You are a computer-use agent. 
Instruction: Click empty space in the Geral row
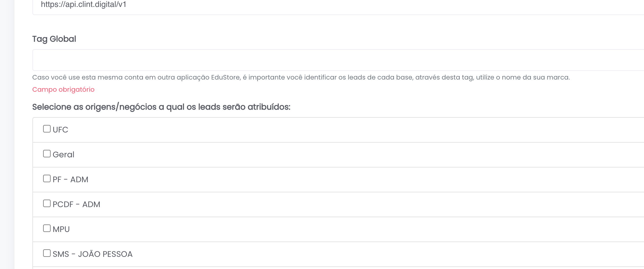[347, 155]
